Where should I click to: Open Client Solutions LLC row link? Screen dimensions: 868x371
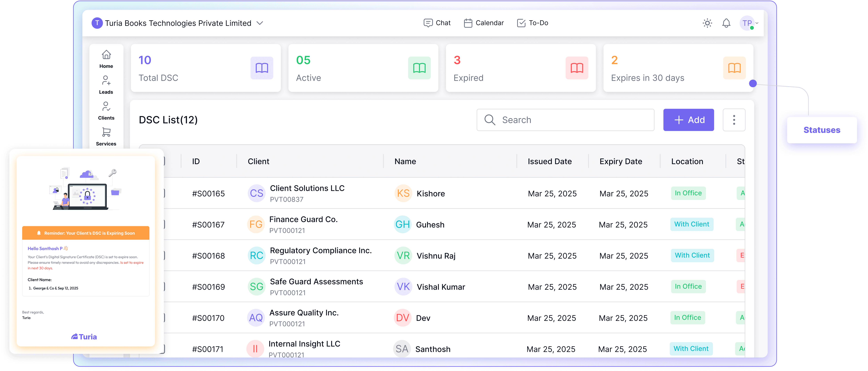click(307, 188)
